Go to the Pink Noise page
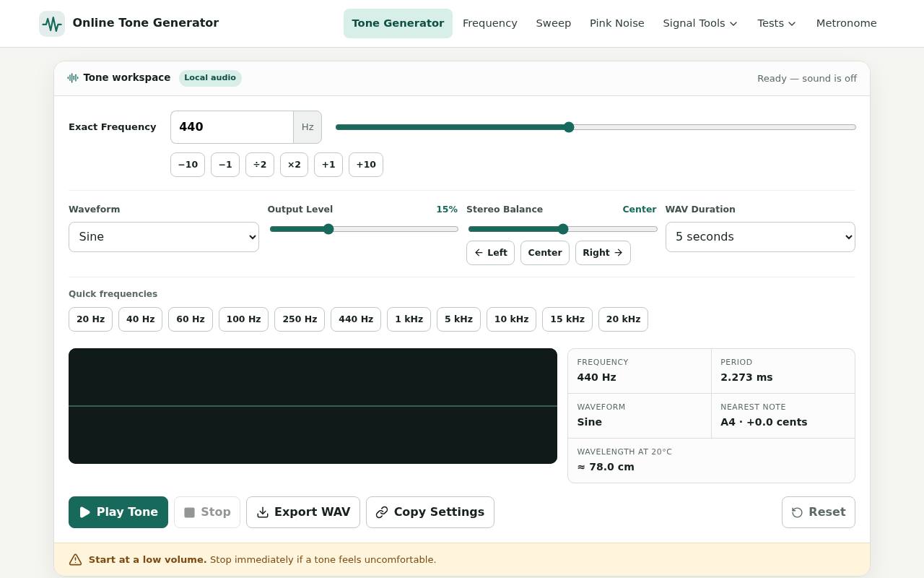924x578 pixels. pos(617,23)
